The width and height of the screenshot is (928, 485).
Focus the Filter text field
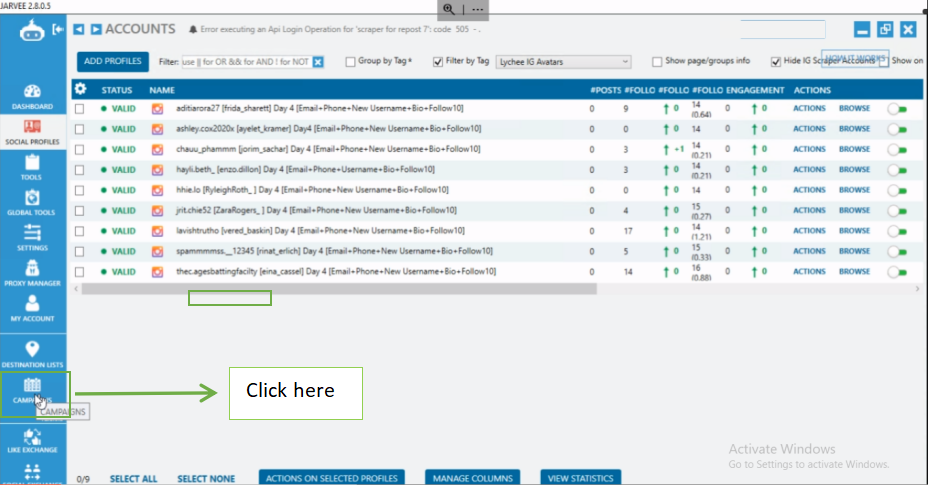246,62
